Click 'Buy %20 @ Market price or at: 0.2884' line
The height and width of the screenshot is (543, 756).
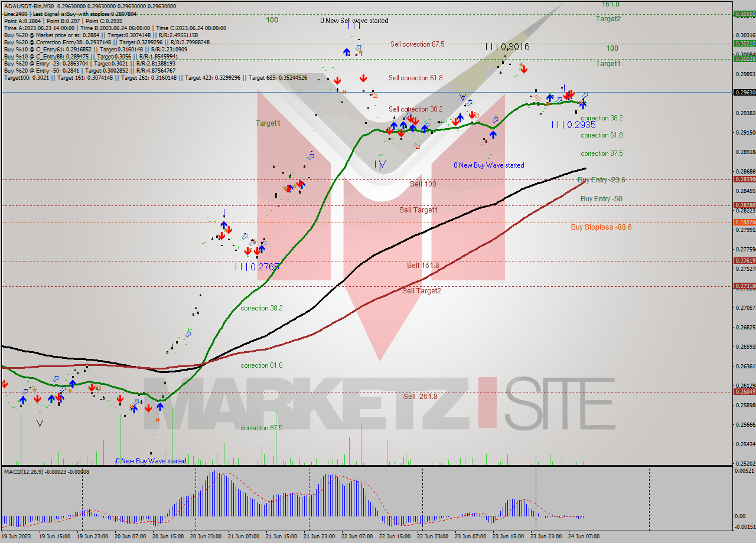coord(100,35)
